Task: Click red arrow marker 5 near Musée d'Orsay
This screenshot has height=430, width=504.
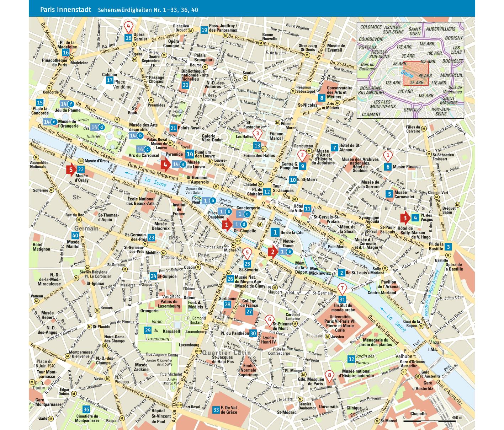Action: pyautogui.click(x=71, y=170)
